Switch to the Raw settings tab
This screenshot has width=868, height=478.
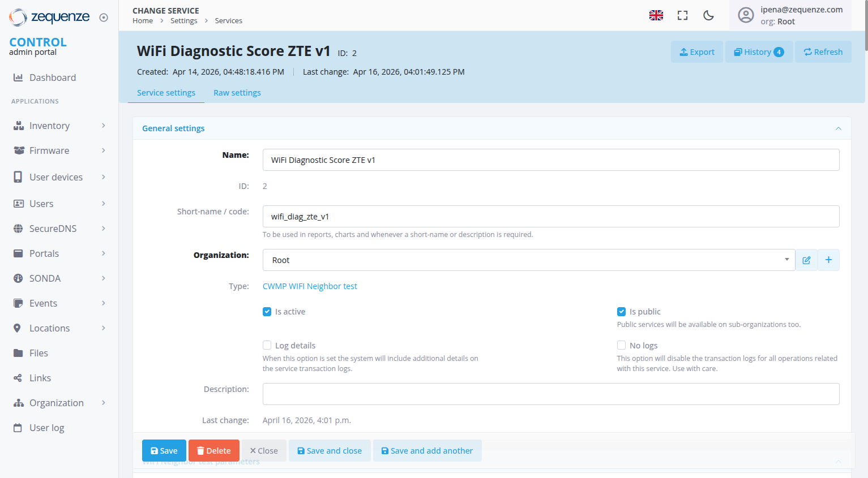(x=237, y=93)
